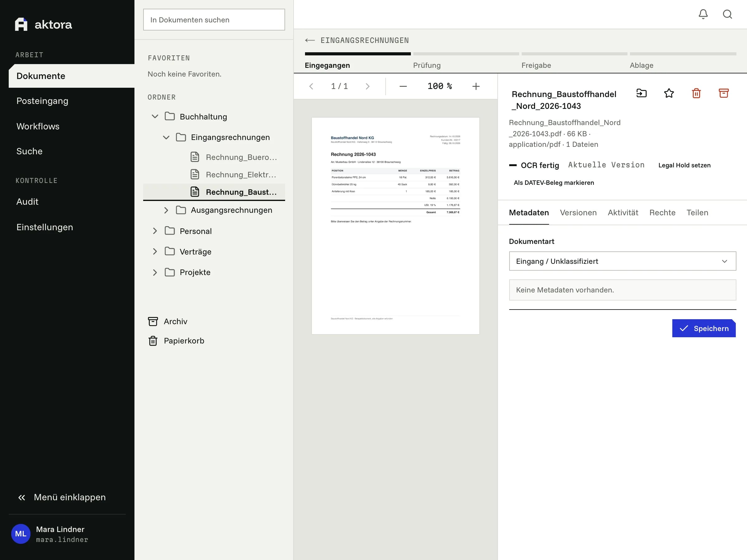Expand the Projekte folder
Screen dimensions: 747x560
(155, 273)
